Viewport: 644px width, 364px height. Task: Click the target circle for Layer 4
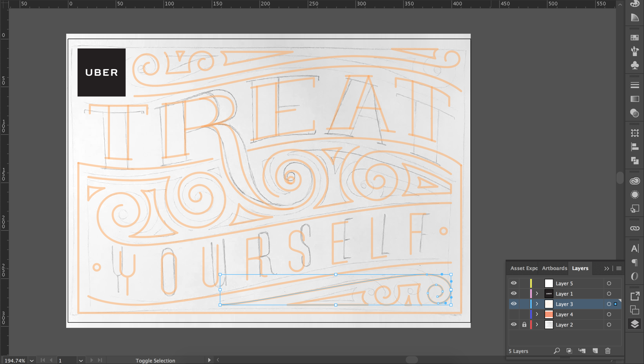click(x=609, y=314)
